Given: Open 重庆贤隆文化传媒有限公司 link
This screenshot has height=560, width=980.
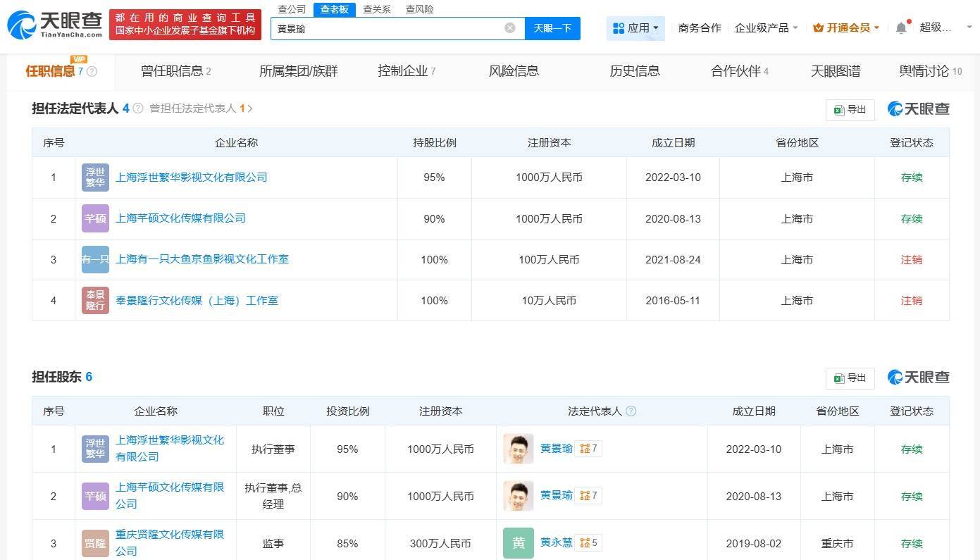Looking at the screenshot, I should (170, 542).
